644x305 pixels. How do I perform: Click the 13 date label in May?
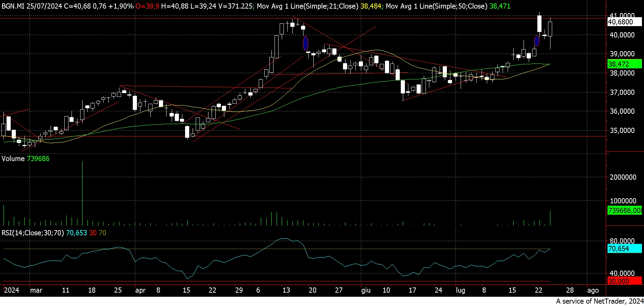pyautogui.click(x=286, y=290)
